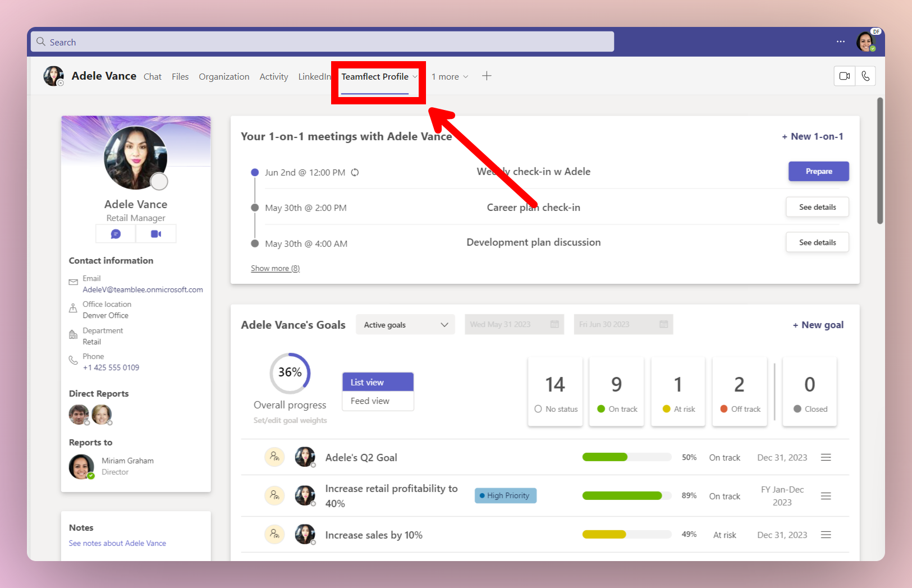Open See notes about Adele Vance
Viewport: 912px width, 588px height.
click(117, 543)
